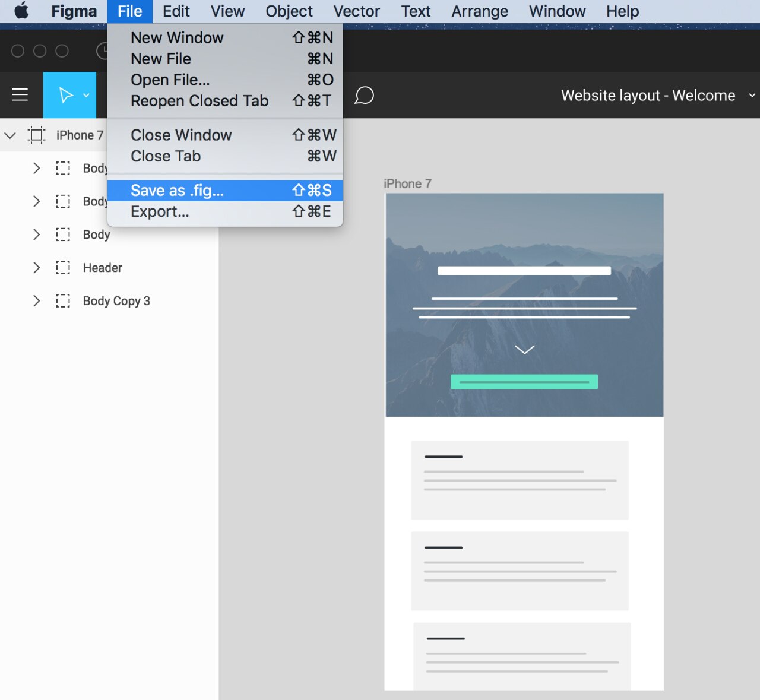
Task: Click group icon of third Body layer
Action: [63, 235]
